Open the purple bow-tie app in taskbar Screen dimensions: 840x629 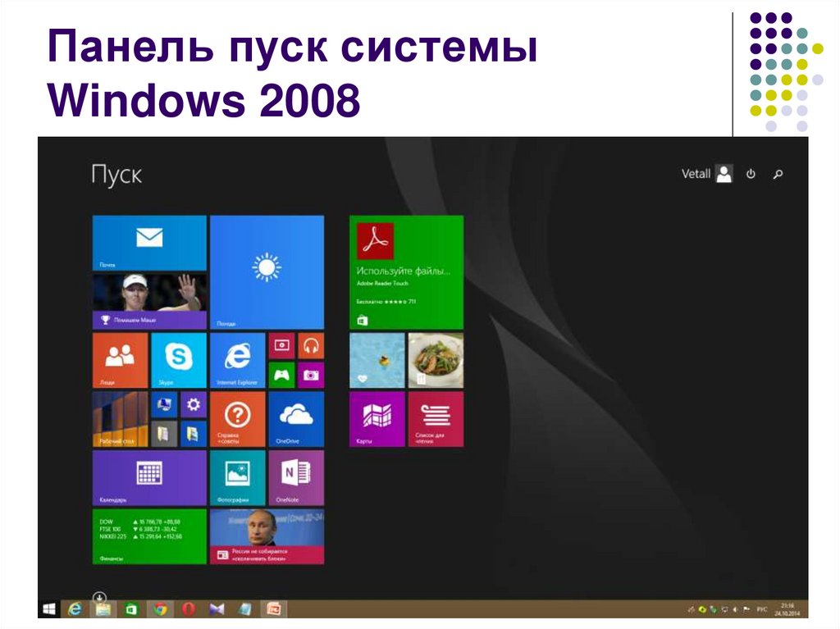(x=217, y=609)
